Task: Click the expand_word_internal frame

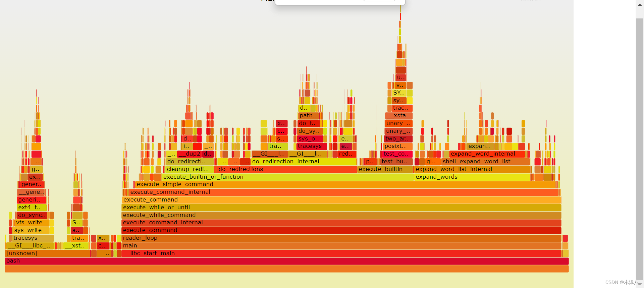Action: point(487,154)
